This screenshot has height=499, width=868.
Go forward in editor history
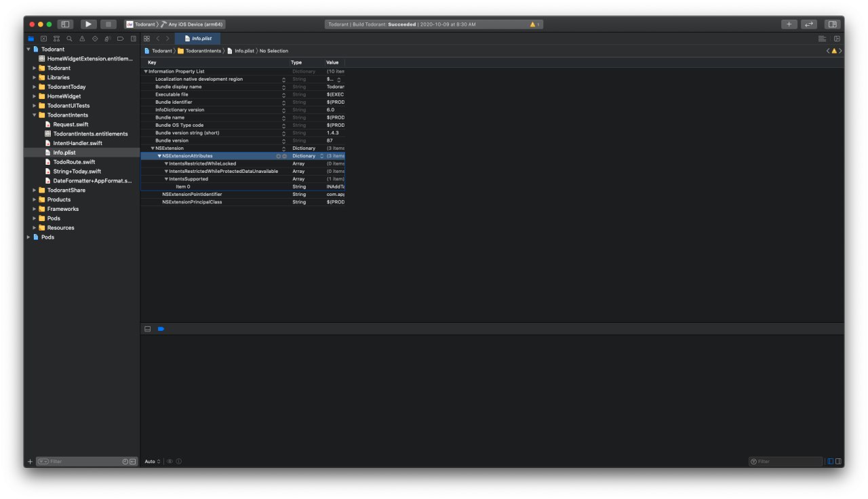[167, 39]
